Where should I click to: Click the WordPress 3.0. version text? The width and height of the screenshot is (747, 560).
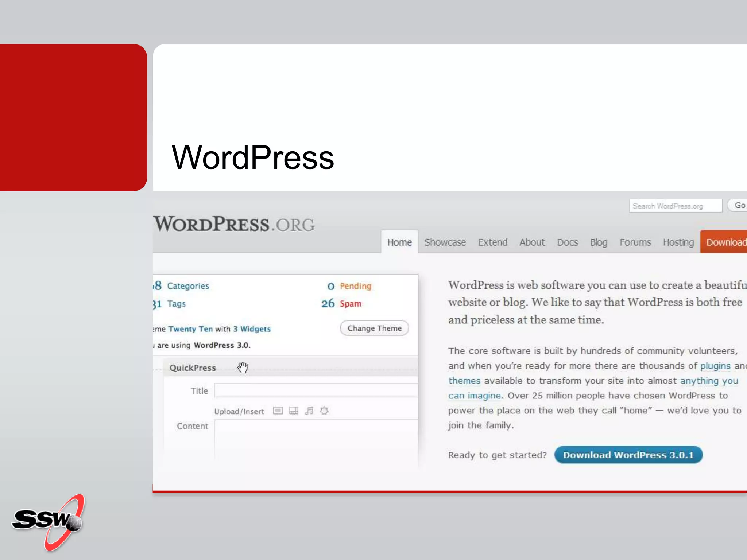222,345
